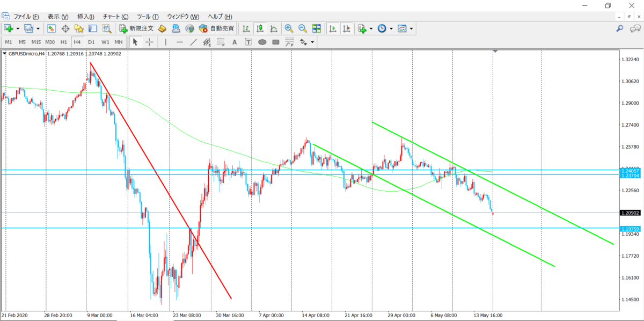
Task: Open the ヘルプ (H) menu
Action: (x=220, y=17)
